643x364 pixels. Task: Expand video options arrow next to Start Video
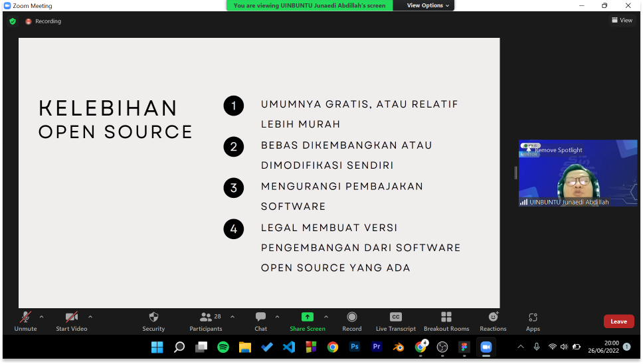[x=90, y=317]
